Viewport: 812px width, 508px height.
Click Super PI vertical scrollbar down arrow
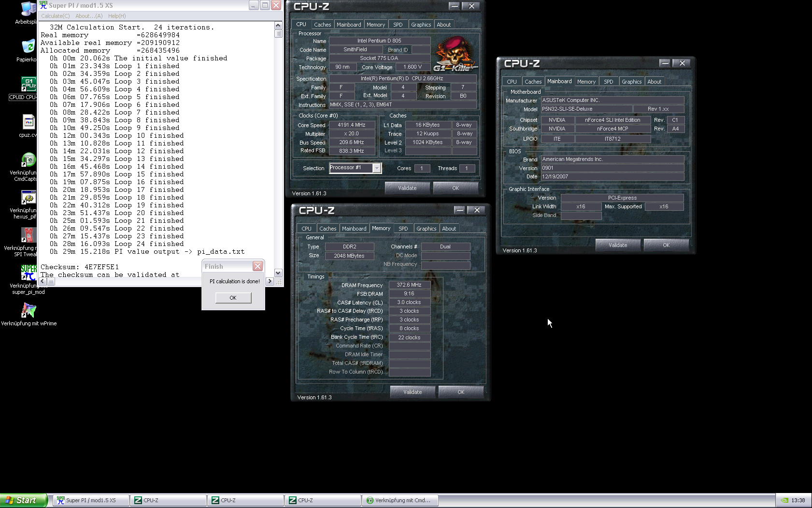pyautogui.click(x=278, y=273)
